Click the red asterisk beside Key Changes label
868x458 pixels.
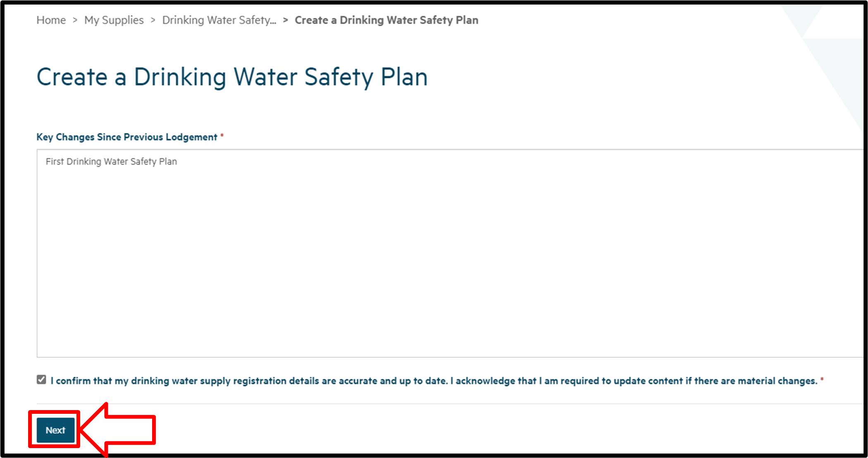tap(222, 136)
